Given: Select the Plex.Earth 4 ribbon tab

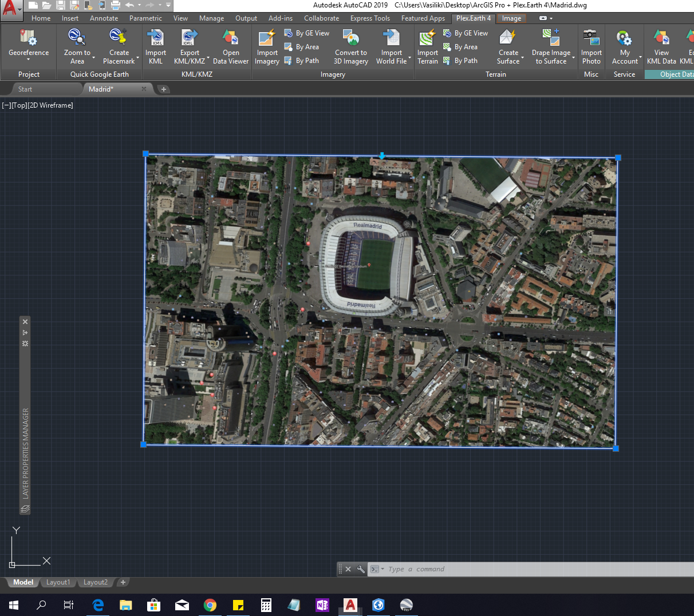Looking at the screenshot, I should click(x=473, y=18).
